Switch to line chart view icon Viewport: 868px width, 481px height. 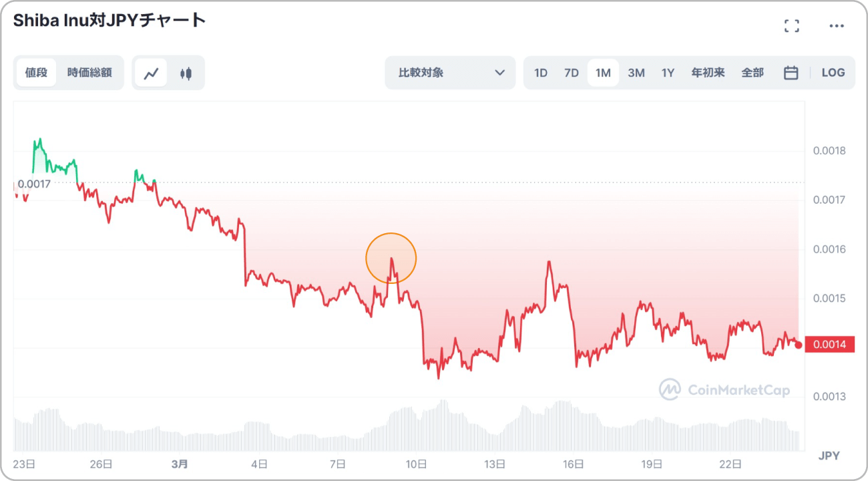(151, 73)
